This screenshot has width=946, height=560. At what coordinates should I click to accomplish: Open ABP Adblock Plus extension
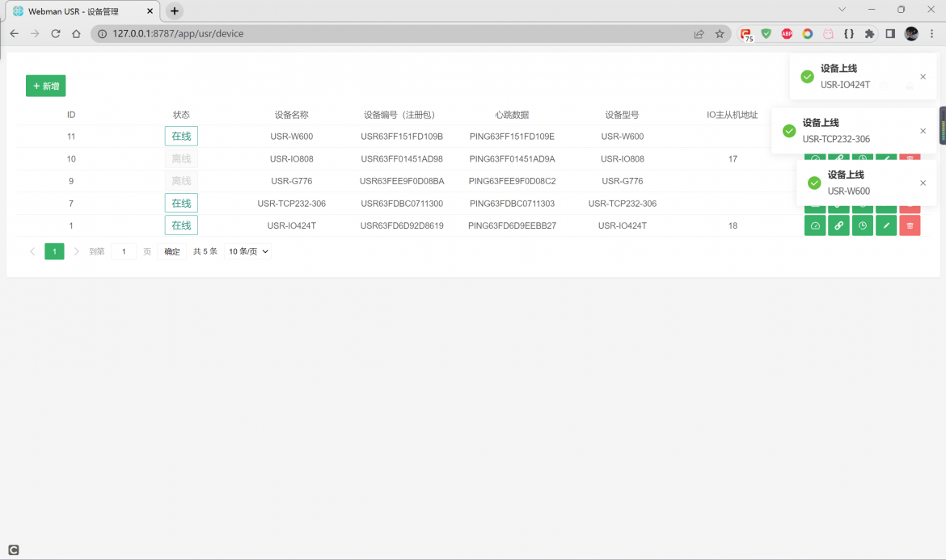tap(787, 34)
